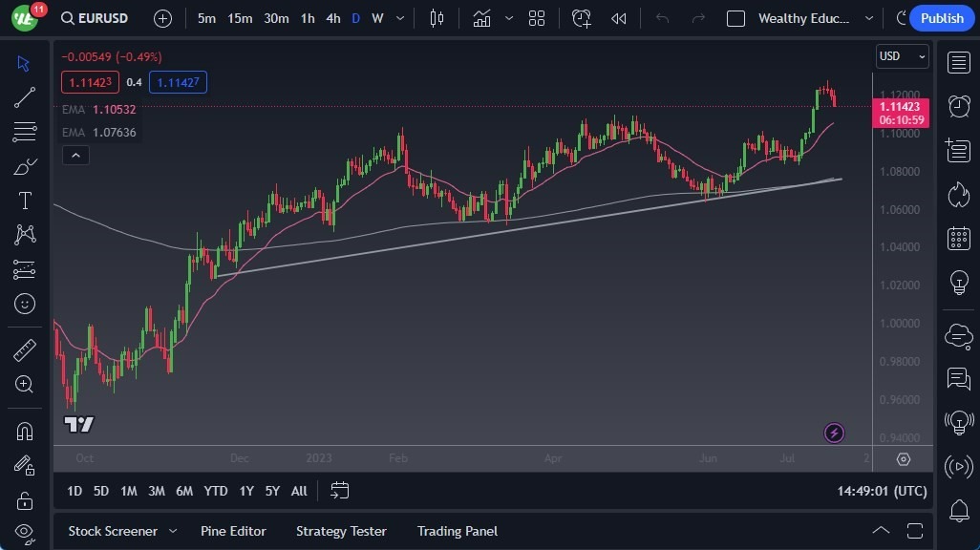The image size is (980, 550).
Task: Switch to the Pine Editor tab
Action: tap(233, 531)
